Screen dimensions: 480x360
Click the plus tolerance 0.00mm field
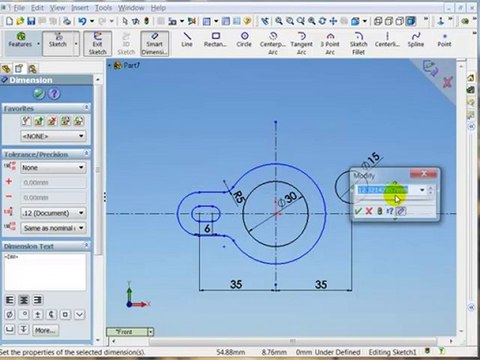(53, 182)
